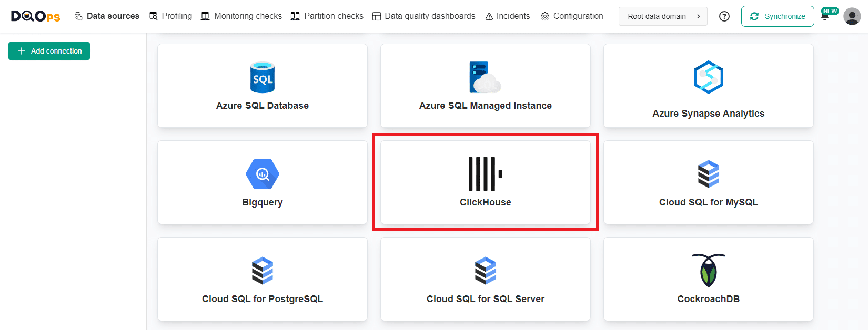Select the Bigquery hexagon icon

263,174
